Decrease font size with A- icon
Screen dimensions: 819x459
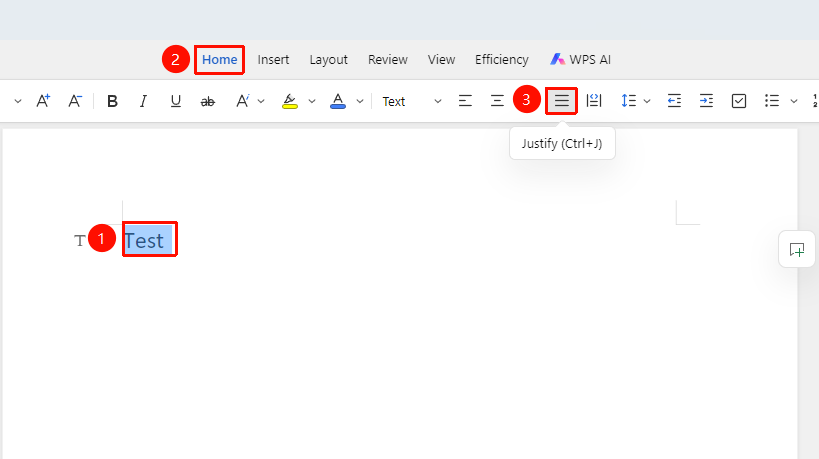[x=75, y=101]
